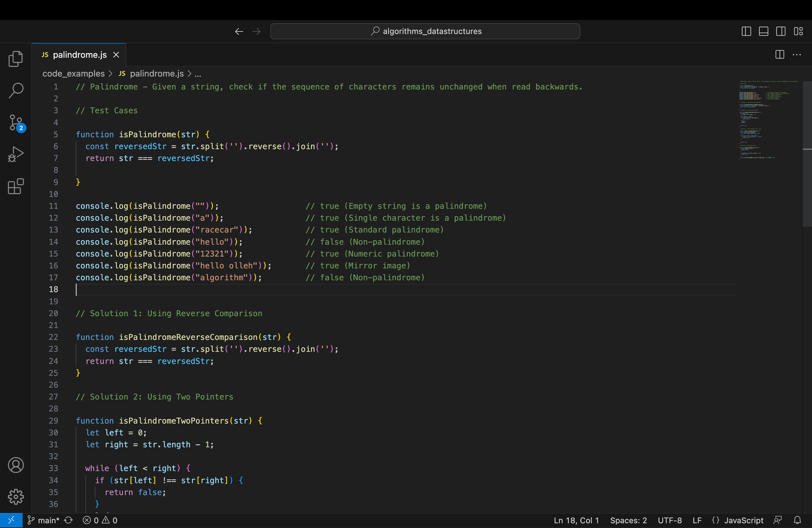Open the Extensions view
The image size is (812, 528).
[15, 187]
